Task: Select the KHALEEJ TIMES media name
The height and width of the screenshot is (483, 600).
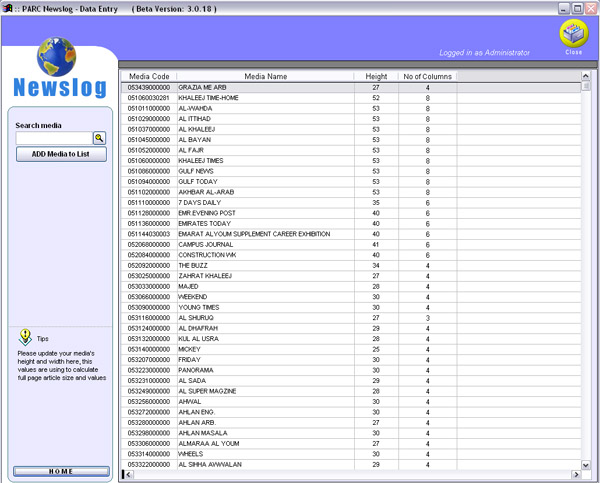Action: pos(201,161)
